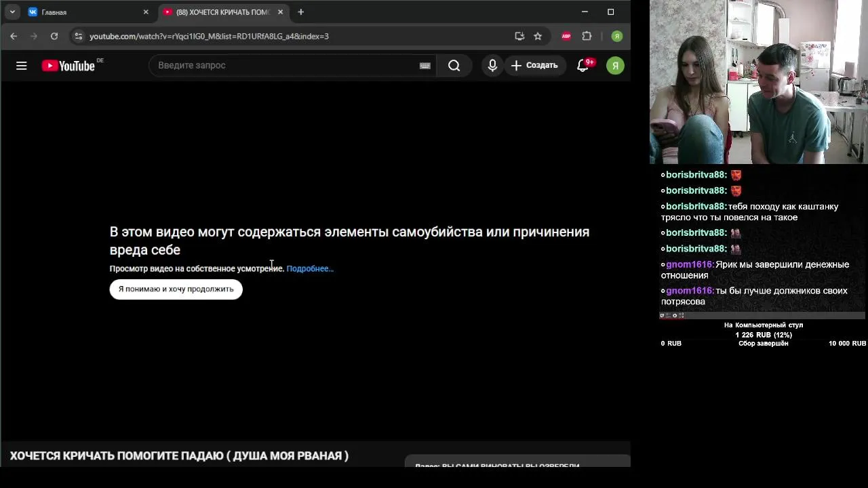Open the extensions puzzle menu

pos(587,36)
